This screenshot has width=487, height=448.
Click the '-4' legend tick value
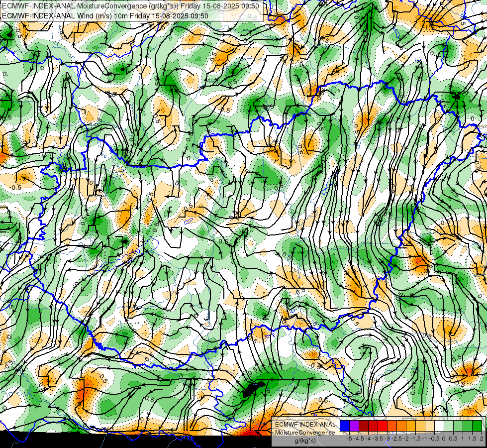pyautogui.click(x=368, y=439)
